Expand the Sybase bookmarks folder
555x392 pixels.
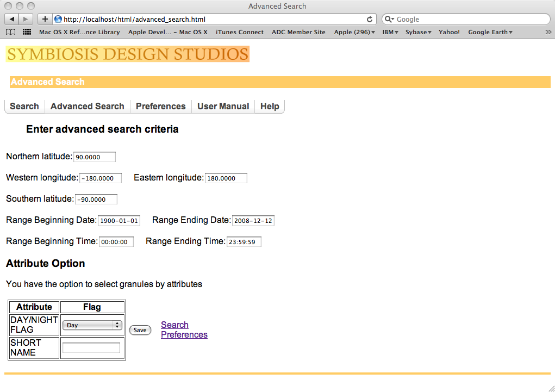click(419, 32)
